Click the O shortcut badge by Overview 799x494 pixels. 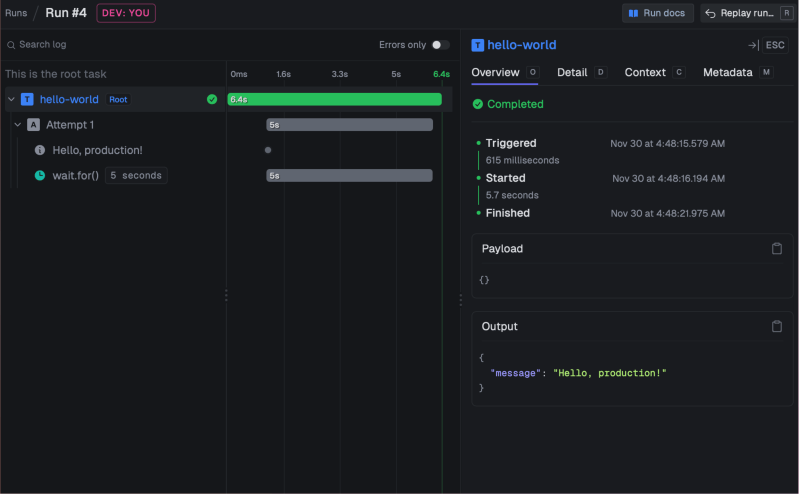[x=532, y=72]
